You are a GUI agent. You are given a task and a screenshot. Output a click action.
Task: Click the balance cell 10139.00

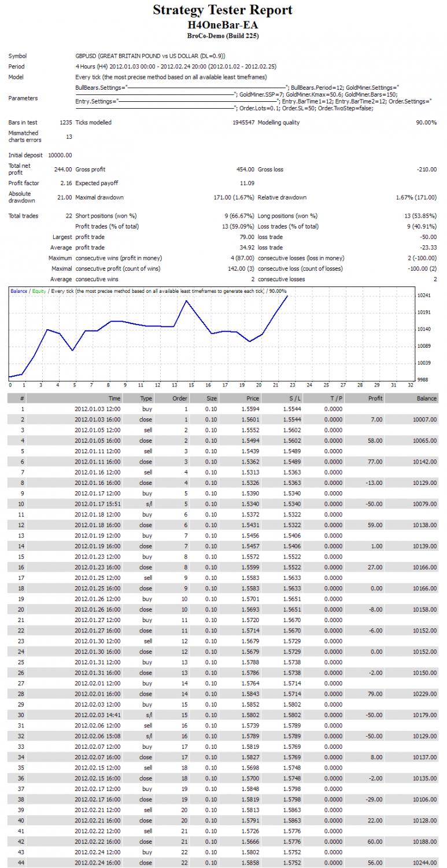point(426,546)
